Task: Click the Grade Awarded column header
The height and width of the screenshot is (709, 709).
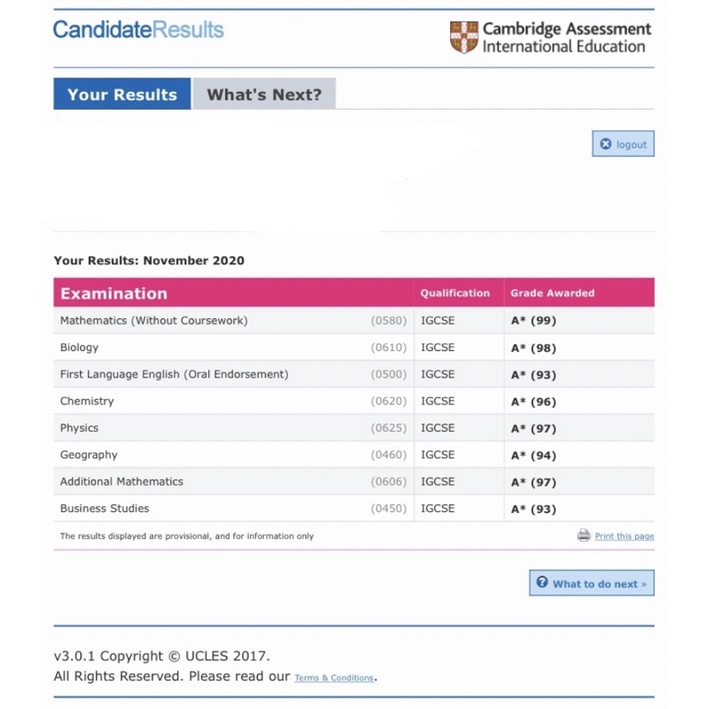Action: tap(552, 293)
